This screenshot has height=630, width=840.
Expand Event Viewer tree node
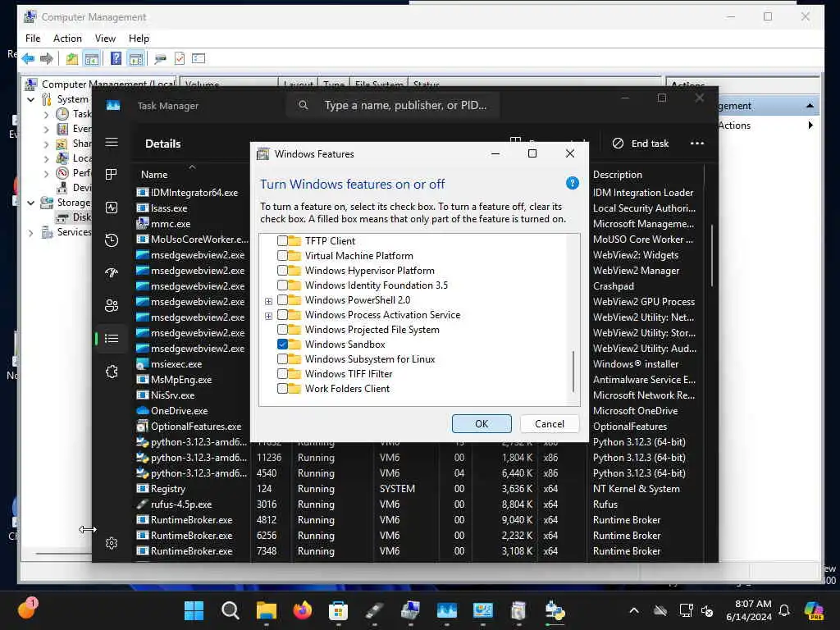click(46, 129)
